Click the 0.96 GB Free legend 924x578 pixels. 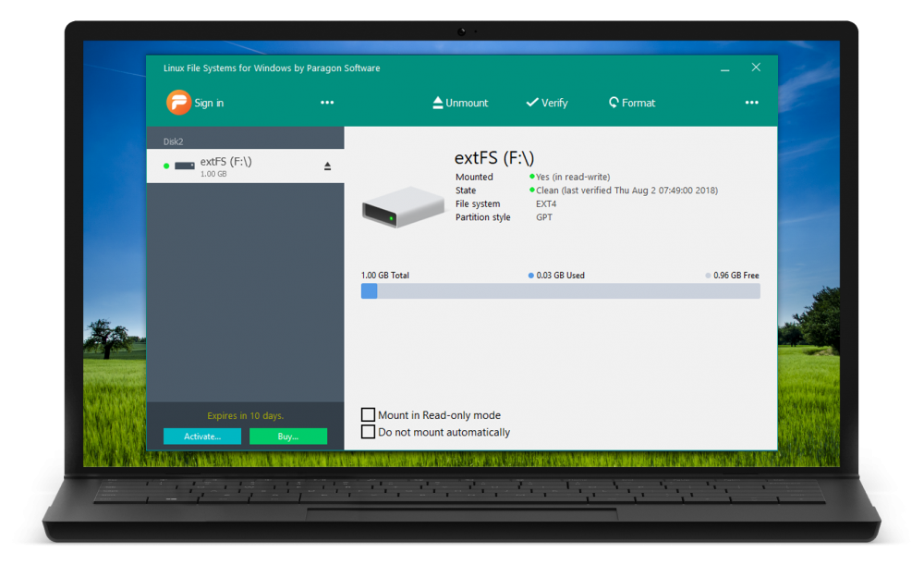pyautogui.click(x=736, y=276)
